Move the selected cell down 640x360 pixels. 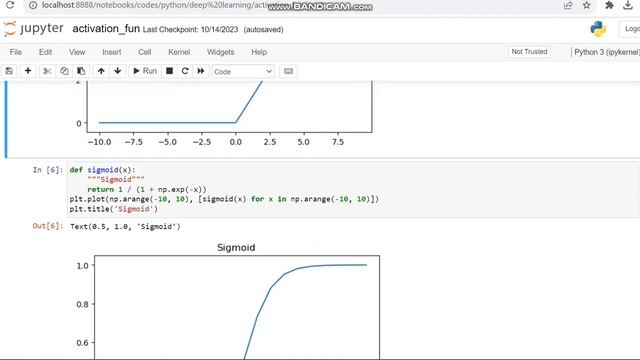(x=118, y=71)
